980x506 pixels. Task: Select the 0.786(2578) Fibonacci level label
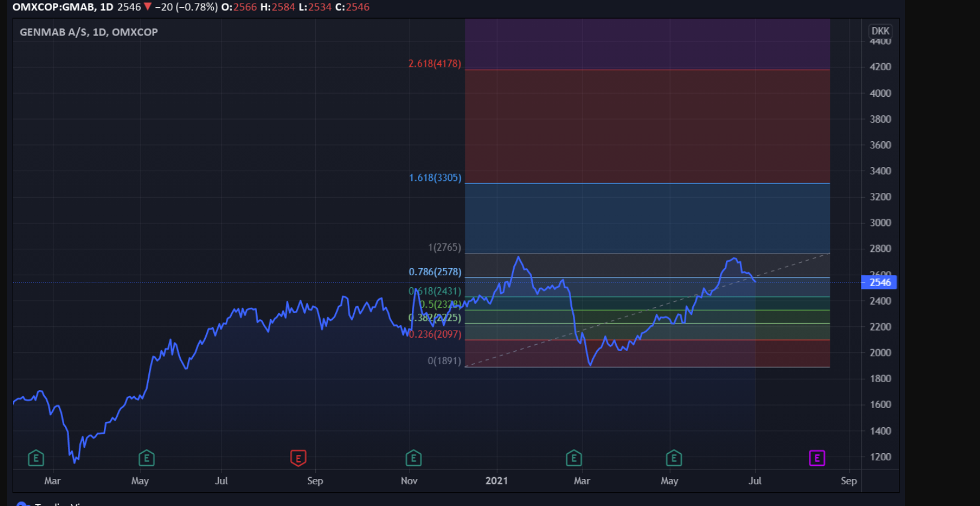435,272
